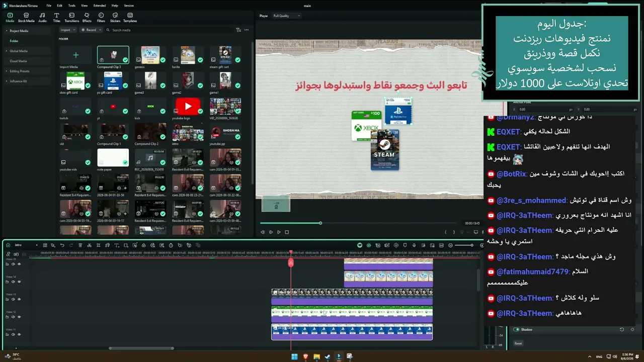Viewport: 644px width, 362px height.
Task: Mute the Video 11 track
Action: coord(14,334)
